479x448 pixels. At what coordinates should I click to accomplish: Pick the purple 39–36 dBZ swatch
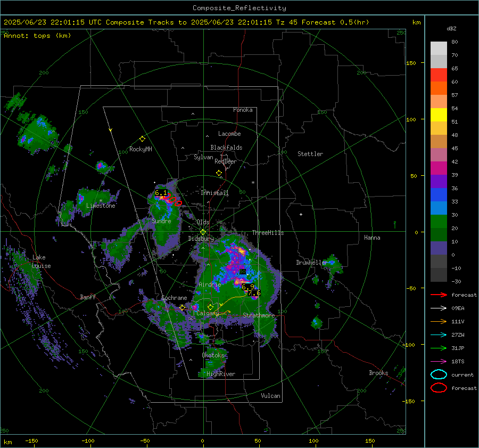tap(439, 181)
